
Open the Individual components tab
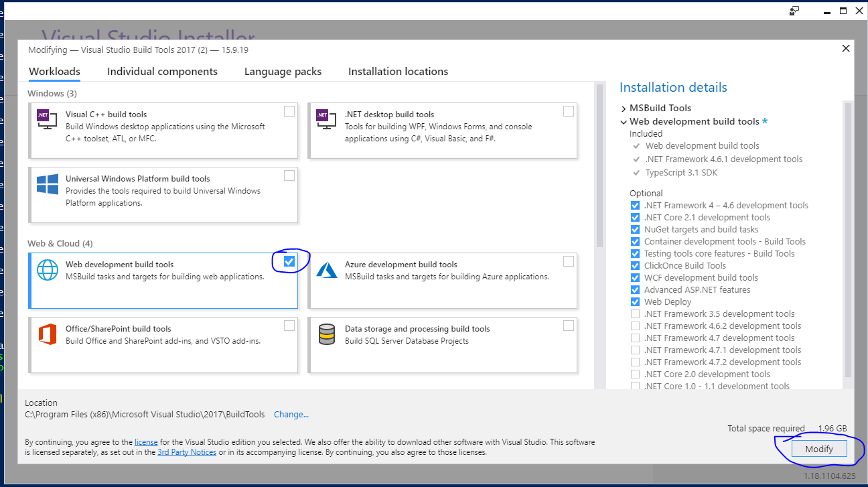[162, 72]
